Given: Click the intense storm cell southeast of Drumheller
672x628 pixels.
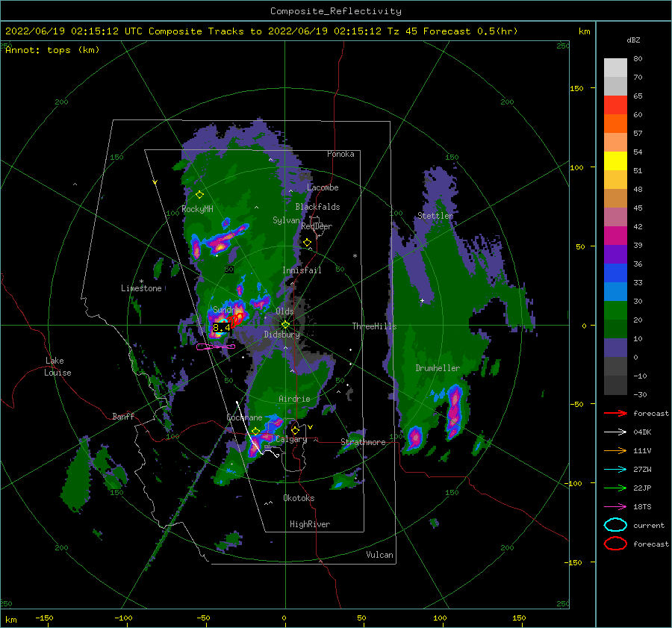Looking at the screenshot, I should pos(454,411).
